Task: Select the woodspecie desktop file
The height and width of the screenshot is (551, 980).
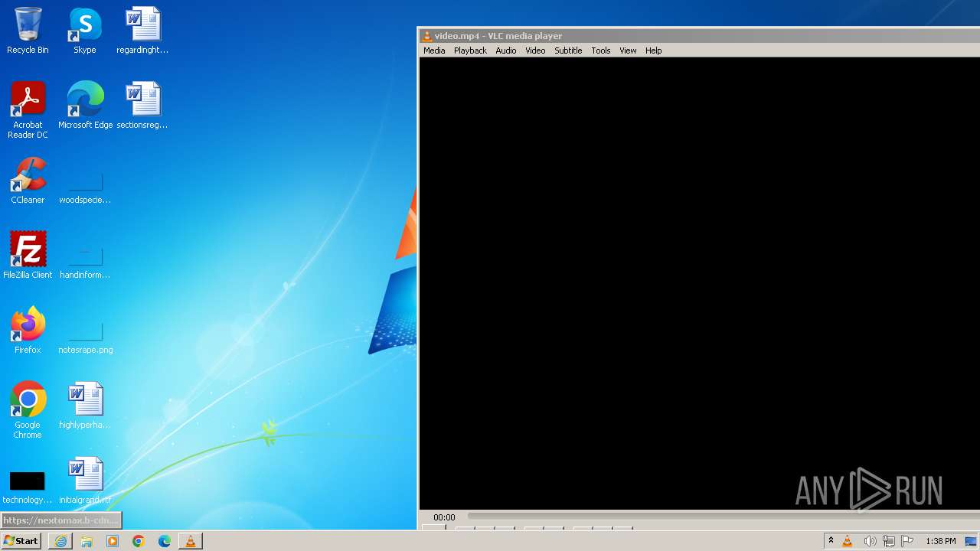Action: click(x=85, y=184)
